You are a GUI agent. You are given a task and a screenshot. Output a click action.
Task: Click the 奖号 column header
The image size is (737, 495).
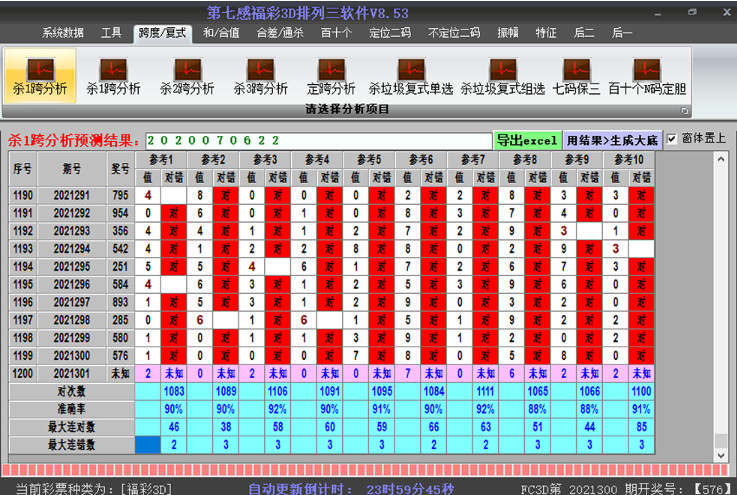tap(120, 169)
